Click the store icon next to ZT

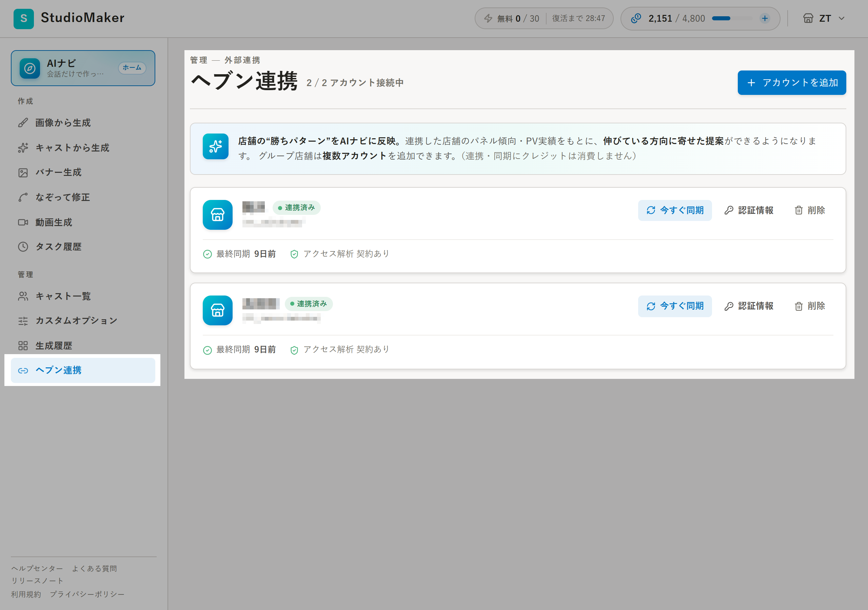(808, 19)
